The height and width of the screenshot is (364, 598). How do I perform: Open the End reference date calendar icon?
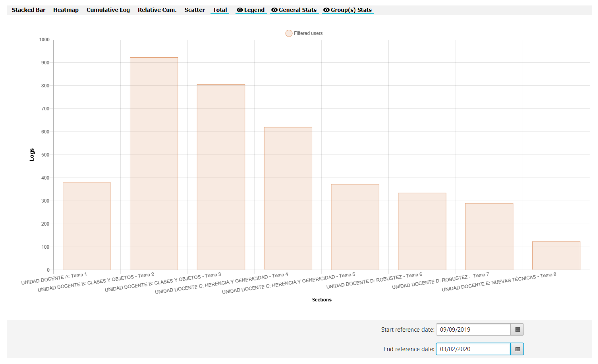pyautogui.click(x=517, y=349)
